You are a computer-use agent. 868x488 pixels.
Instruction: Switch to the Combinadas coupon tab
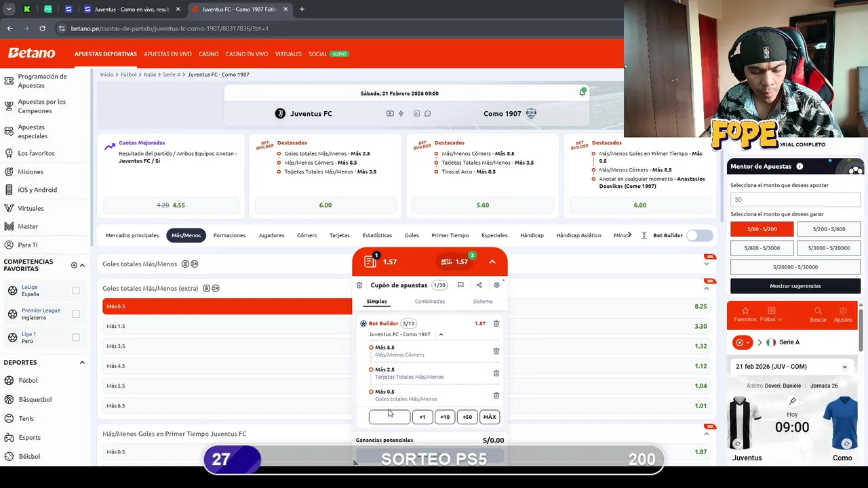point(430,301)
